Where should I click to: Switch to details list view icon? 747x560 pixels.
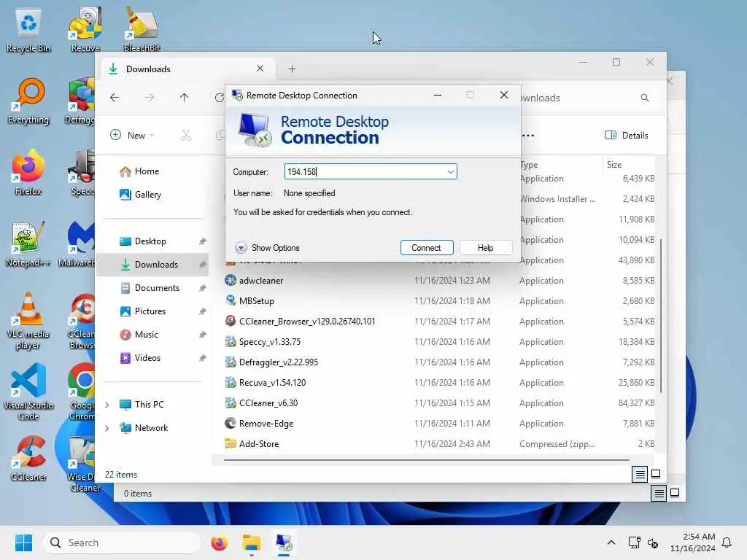640,474
